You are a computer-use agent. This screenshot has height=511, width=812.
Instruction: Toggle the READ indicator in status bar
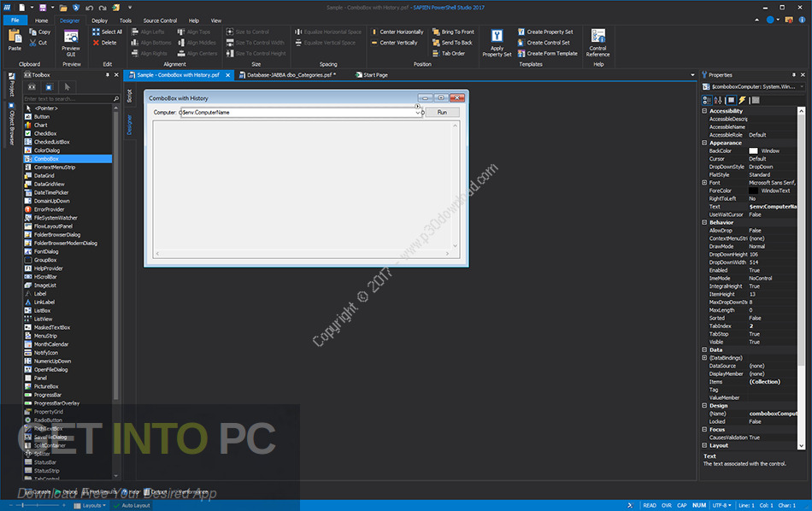tap(650, 505)
